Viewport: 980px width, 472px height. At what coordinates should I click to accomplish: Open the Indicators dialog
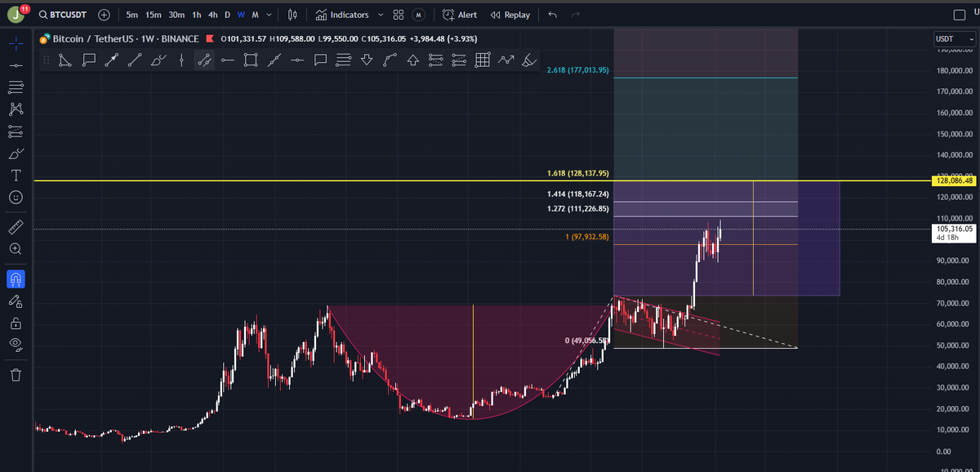coord(342,15)
